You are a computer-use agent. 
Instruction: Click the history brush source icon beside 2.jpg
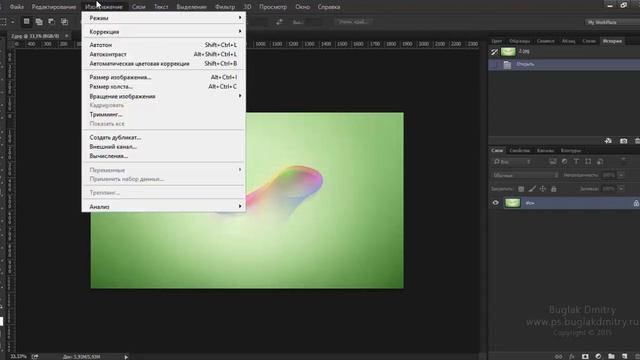pyautogui.click(x=494, y=52)
